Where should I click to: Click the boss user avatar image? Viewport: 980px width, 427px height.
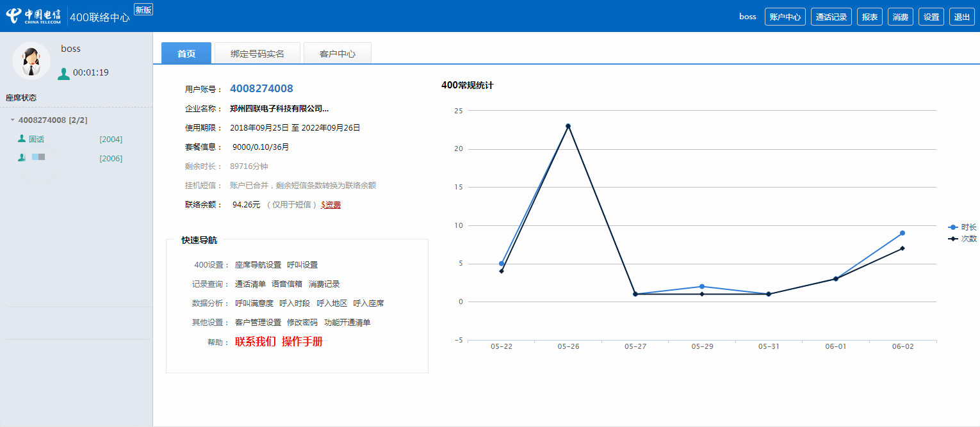(31, 61)
